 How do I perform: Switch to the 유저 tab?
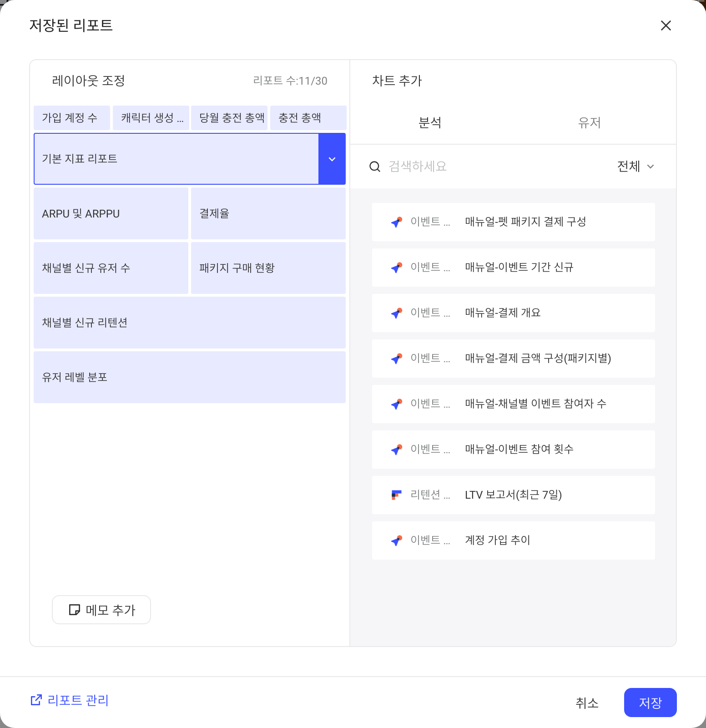point(590,122)
